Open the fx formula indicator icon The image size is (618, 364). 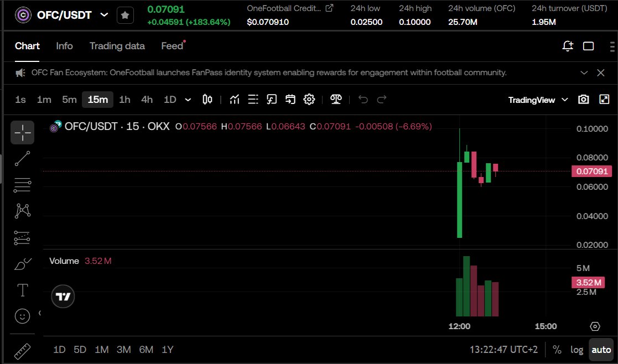point(272,100)
